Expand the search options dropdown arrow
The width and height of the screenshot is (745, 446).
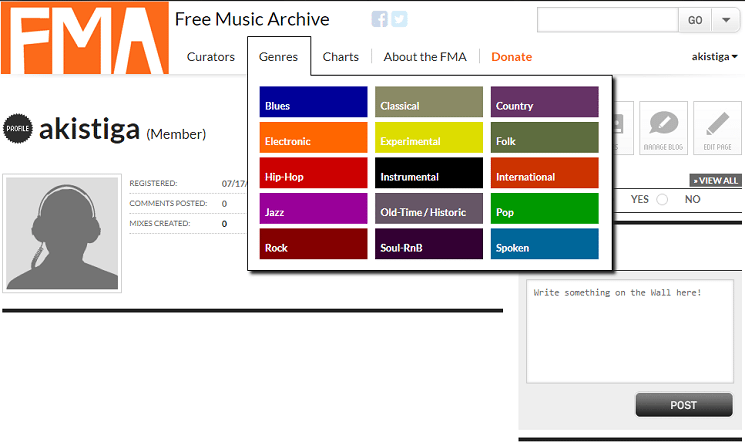[x=726, y=20]
